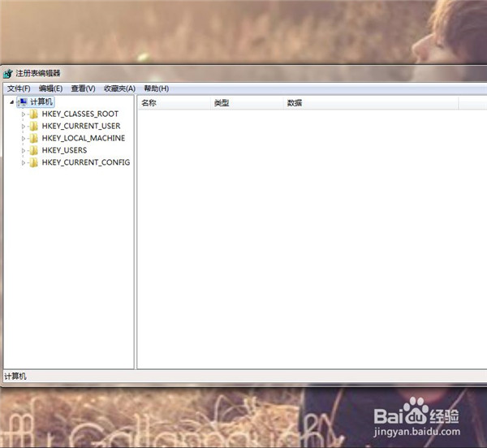Click the HKEY_CURRENT_CONFIG folder icon
Viewport: 487px width, 448px height.
click(33, 163)
